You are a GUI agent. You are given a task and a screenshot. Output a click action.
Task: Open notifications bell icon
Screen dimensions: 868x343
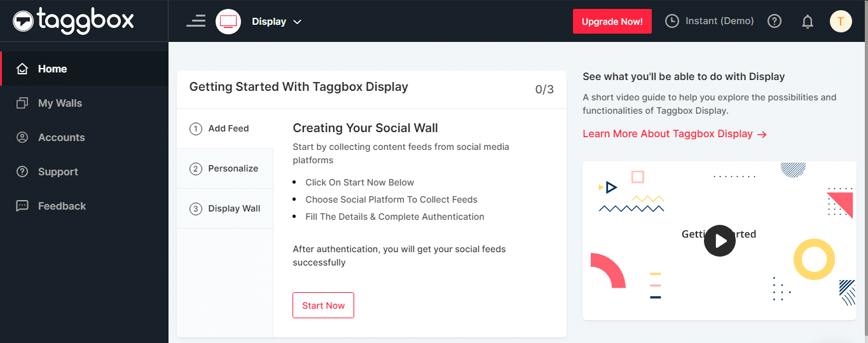808,22
